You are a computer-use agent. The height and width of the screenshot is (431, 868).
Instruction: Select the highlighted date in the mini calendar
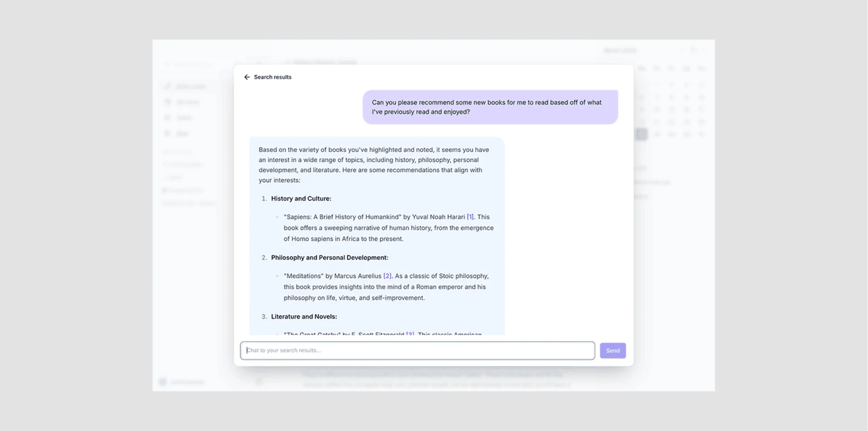pos(641,133)
